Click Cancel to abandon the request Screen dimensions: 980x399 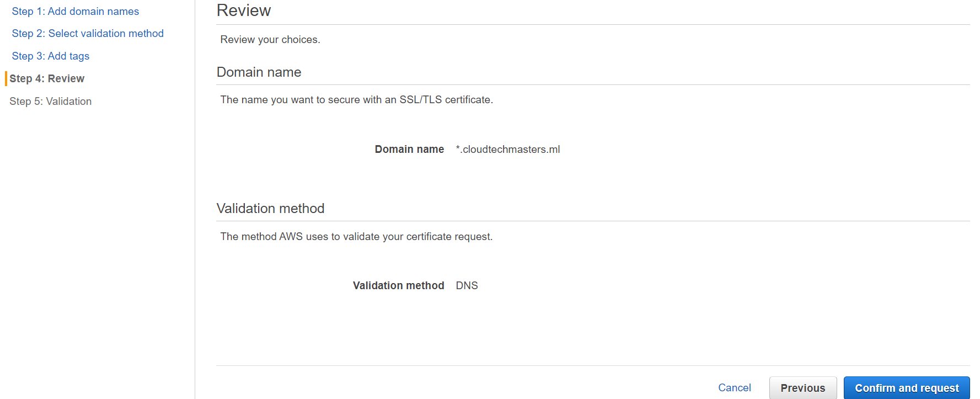pos(735,387)
